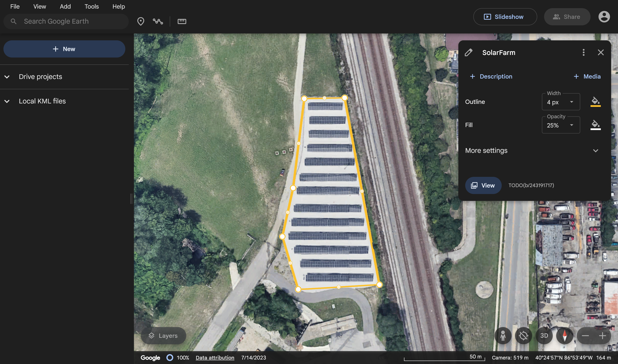Toggle the Layers map panel
This screenshot has height=364, width=618.
[x=163, y=335]
